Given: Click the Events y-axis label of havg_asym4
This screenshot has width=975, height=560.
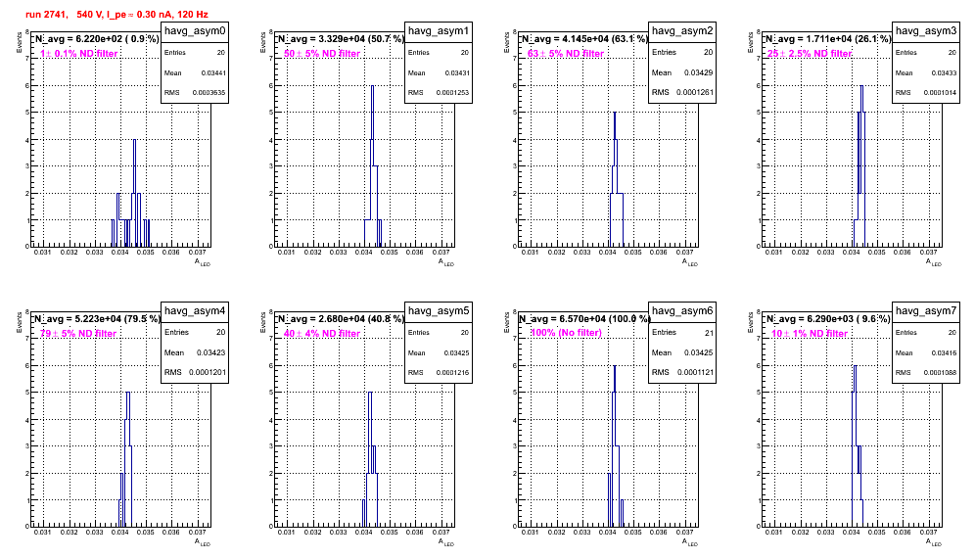Looking at the screenshot, I should 19,323.
